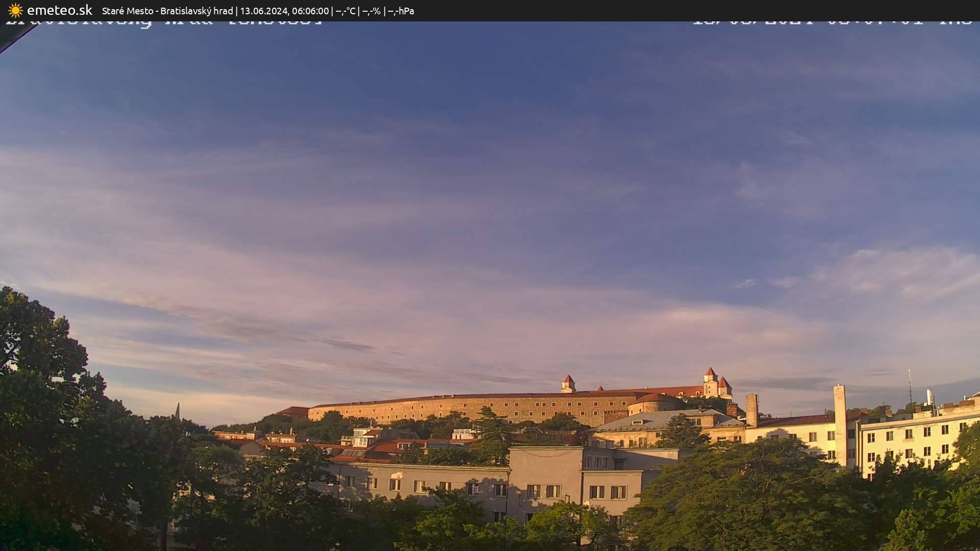Click the left red-roofed castle tower
This screenshot has height=551, width=980.
click(x=568, y=384)
